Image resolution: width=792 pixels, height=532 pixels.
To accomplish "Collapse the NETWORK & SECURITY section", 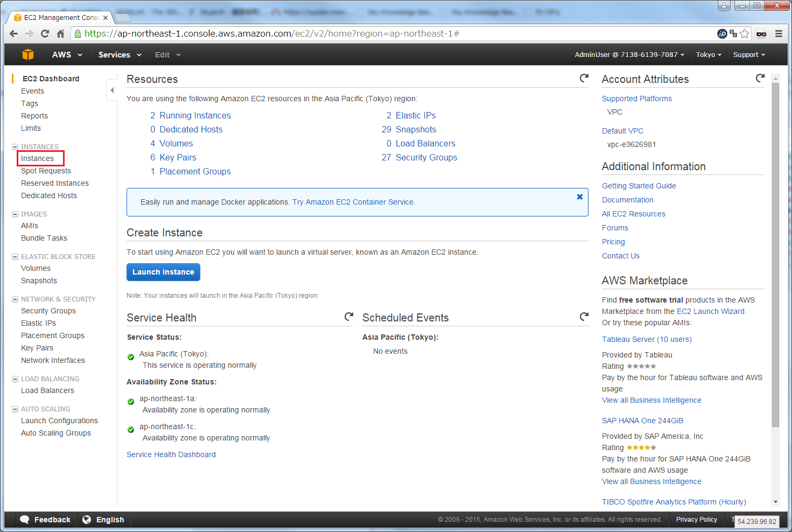I will click(x=15, y=299).
